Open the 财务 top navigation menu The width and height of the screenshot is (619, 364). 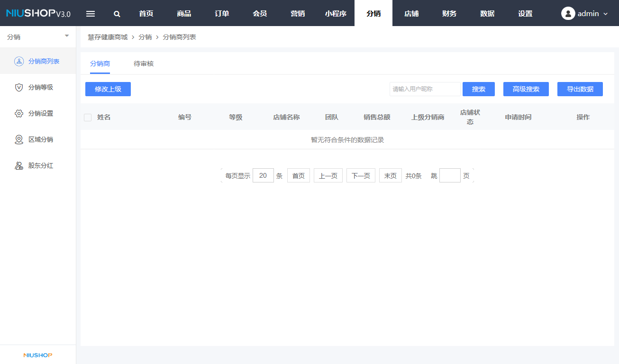[449, 13]
